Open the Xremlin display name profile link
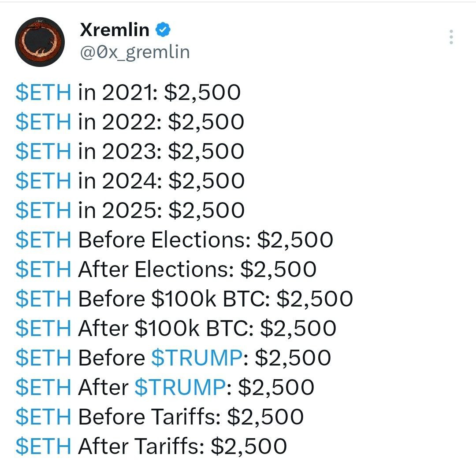The height and width of the screenshot is (469, 476). click(115, 30)
